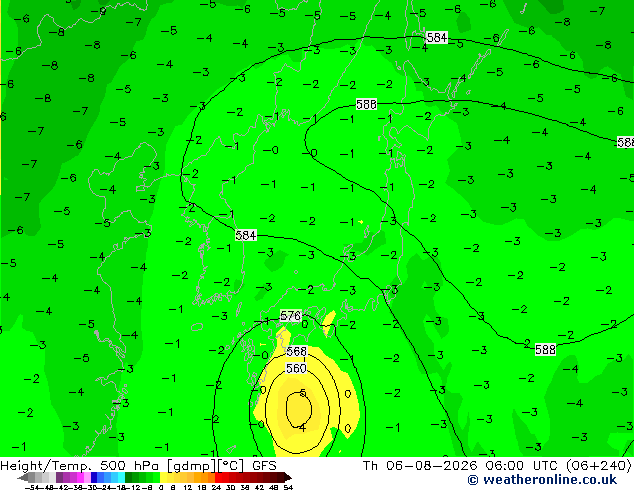Click the 588 label at lower right contour
The height and width of the screenshot is (490, 634).
[545, 349]
